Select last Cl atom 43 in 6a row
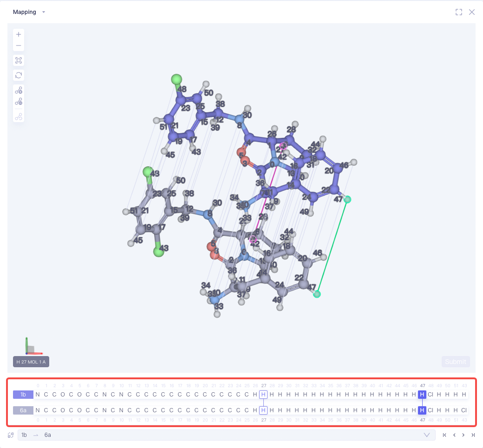Viewport: 483px width, 448px height. click(464, 410)
